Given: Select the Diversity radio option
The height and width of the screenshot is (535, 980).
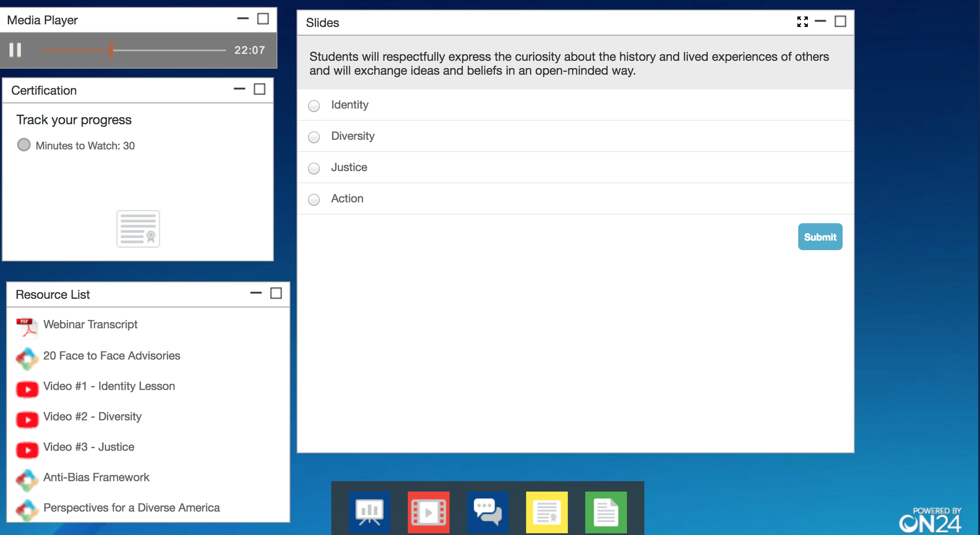Looking at the screenshot, I should [x=314, y=137].
